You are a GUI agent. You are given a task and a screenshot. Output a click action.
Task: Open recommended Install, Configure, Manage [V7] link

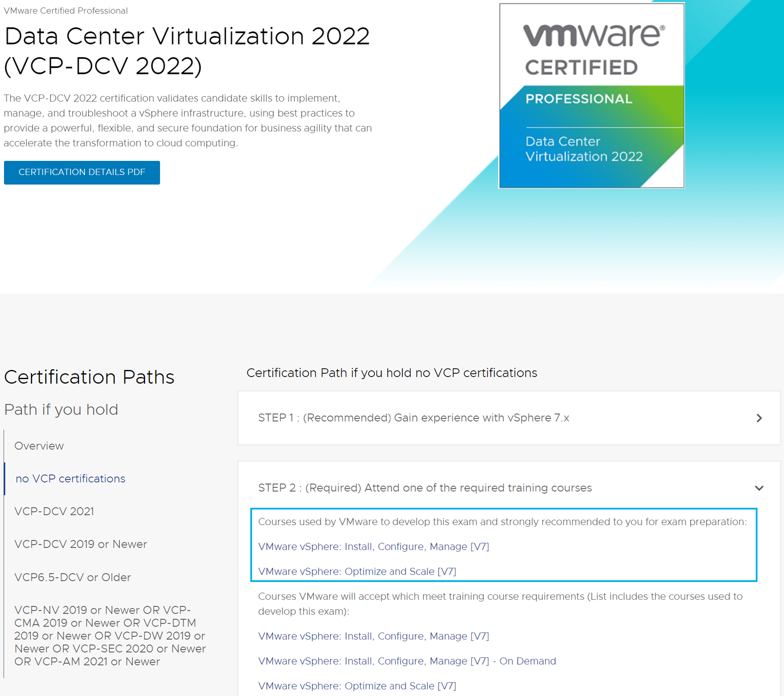tap(374, 547)
